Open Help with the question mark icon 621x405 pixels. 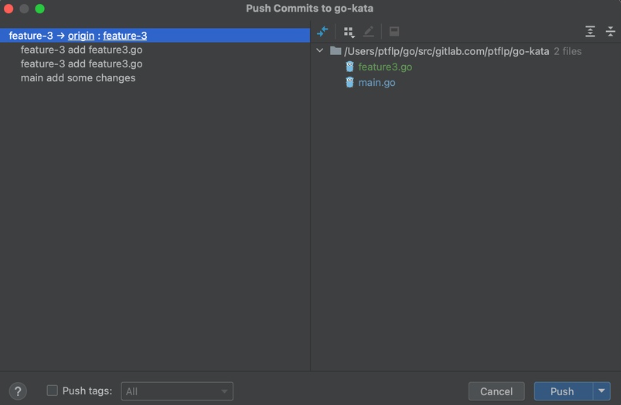(x=17, y=391)
